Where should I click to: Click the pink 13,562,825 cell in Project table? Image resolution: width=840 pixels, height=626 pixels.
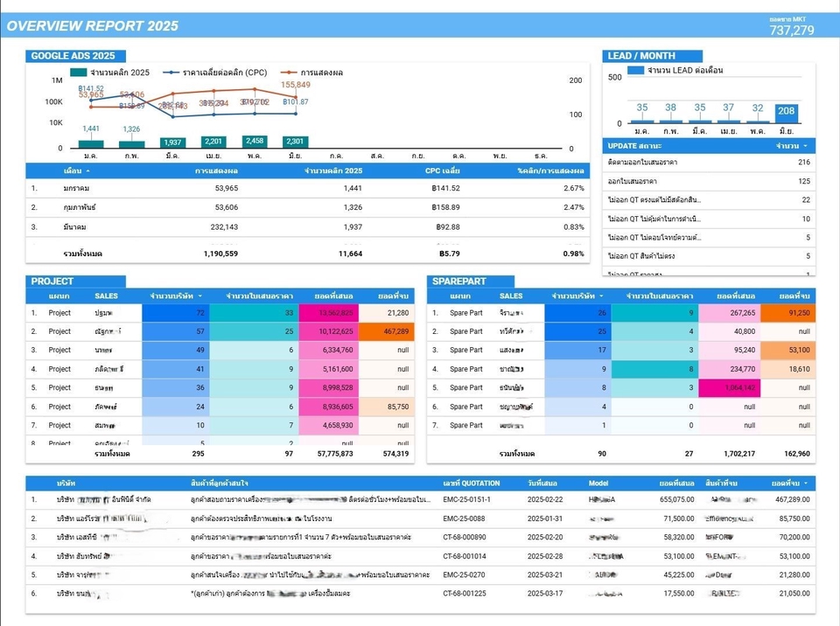click(329, 312)
